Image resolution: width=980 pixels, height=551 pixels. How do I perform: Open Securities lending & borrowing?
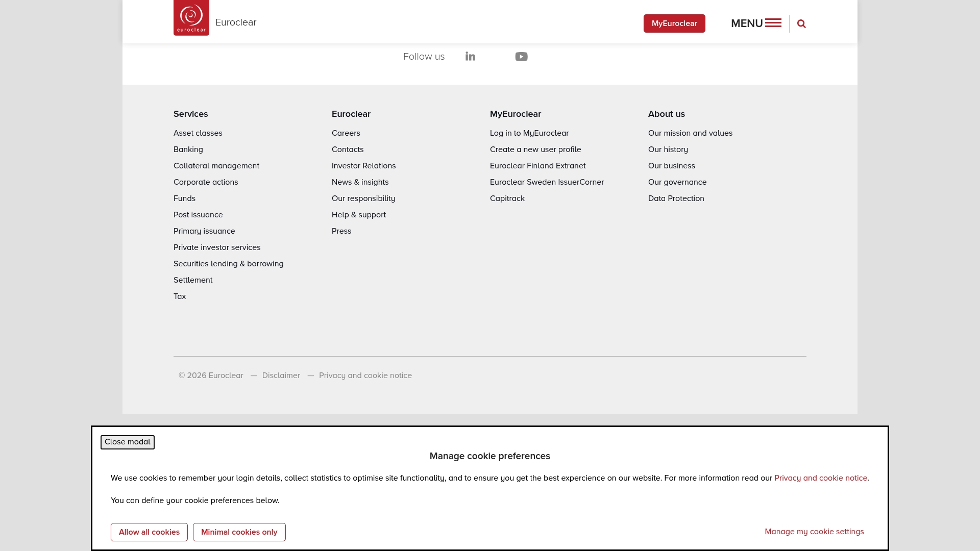229,264
